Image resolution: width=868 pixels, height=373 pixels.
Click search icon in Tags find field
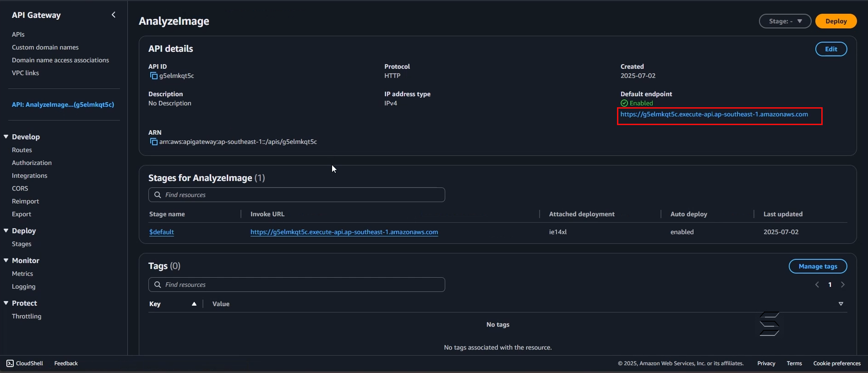(x=158, y=285)
